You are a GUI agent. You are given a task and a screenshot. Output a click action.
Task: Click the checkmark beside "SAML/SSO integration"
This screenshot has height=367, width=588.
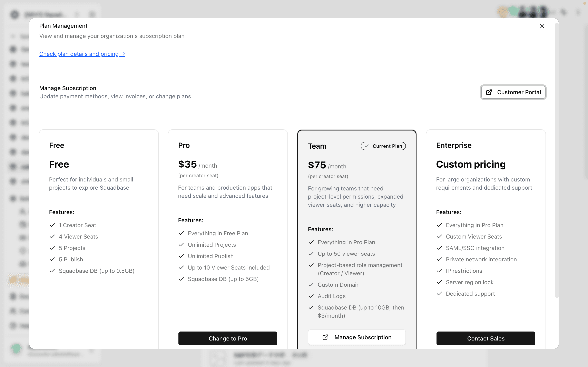(x=439, y=248)
